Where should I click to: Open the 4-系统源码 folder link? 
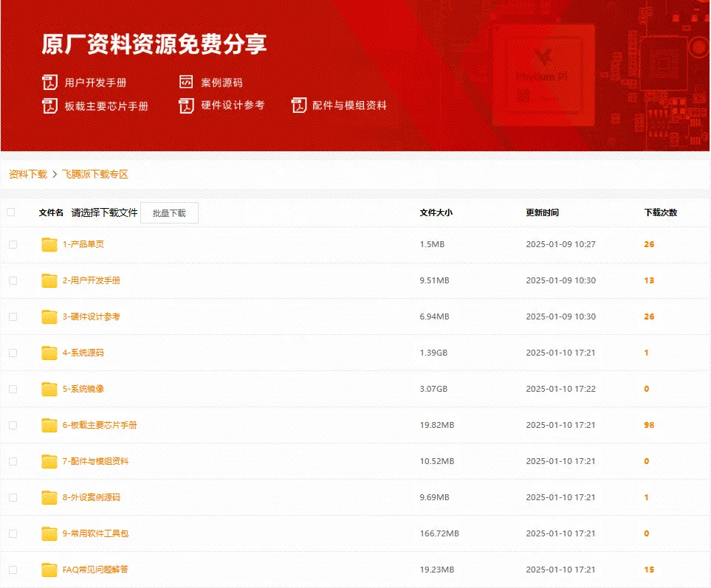(x=83, y=353)
